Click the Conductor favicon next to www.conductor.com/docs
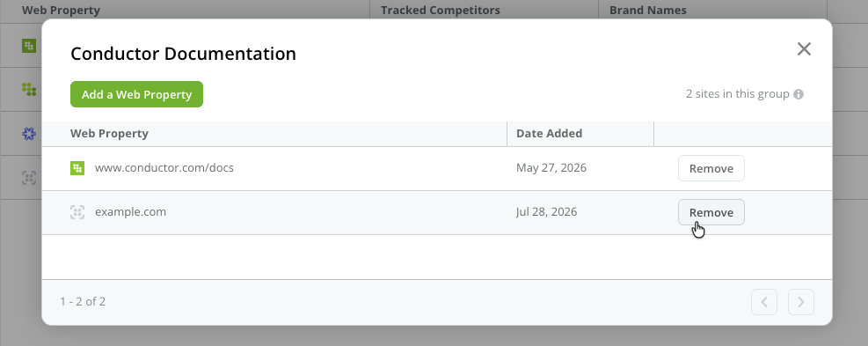The width and height of the screenshot is (868, 346). click(77, 168)
